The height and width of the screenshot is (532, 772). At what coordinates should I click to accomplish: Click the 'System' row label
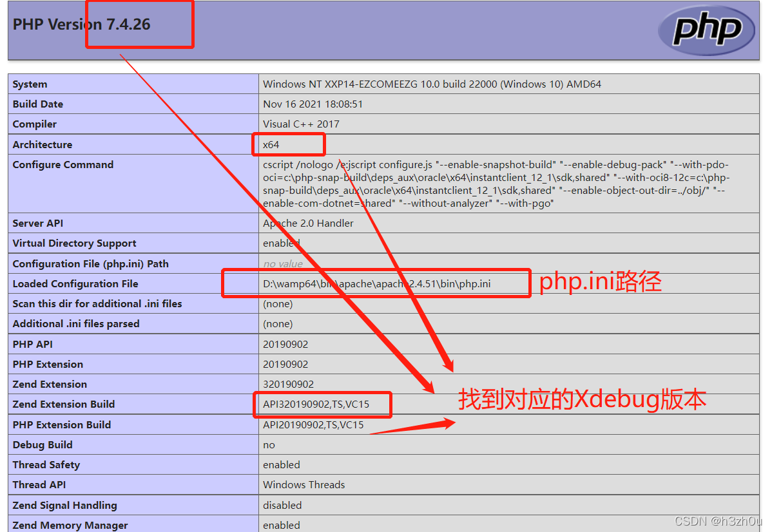click(30, 84)
